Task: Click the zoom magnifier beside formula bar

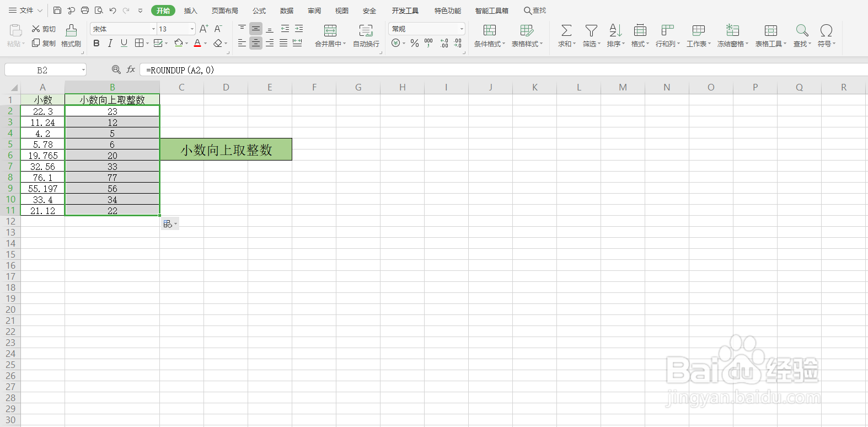Action: pyautogui.click(x=116, y=70)
